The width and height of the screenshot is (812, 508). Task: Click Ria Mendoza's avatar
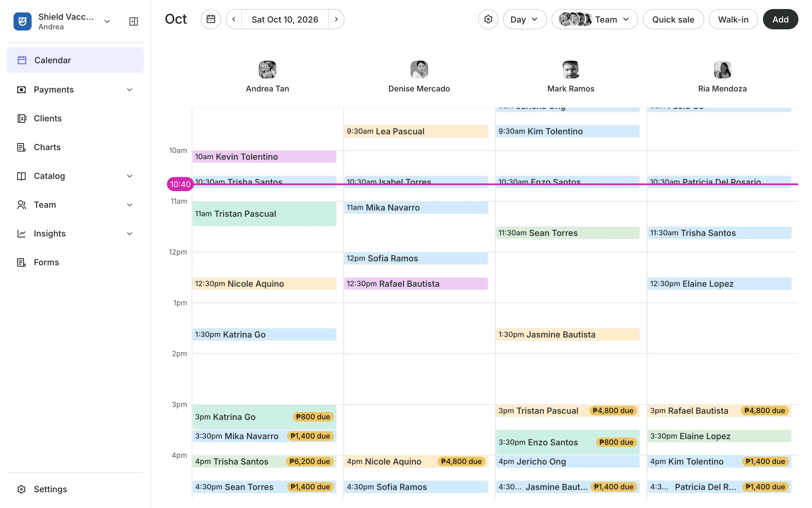[722, 69]
